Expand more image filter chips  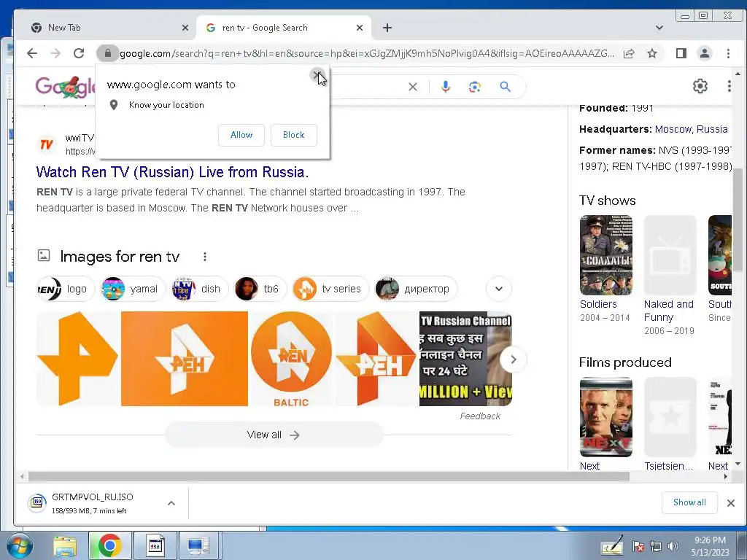(499, 289)
